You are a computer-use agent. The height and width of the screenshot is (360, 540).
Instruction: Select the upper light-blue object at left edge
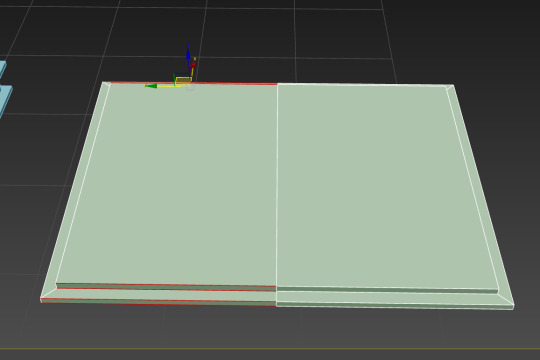point(2,69)
